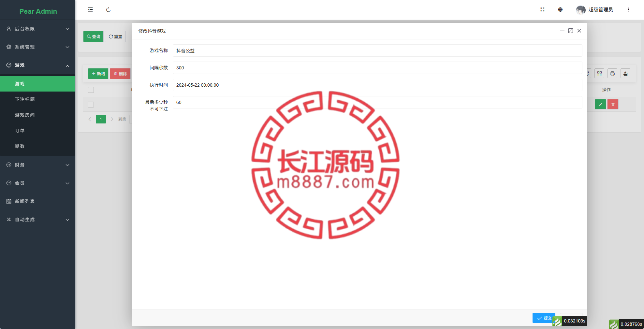
Task: Open the vertical three-dot more menu
Action: (x=628, y=10)
